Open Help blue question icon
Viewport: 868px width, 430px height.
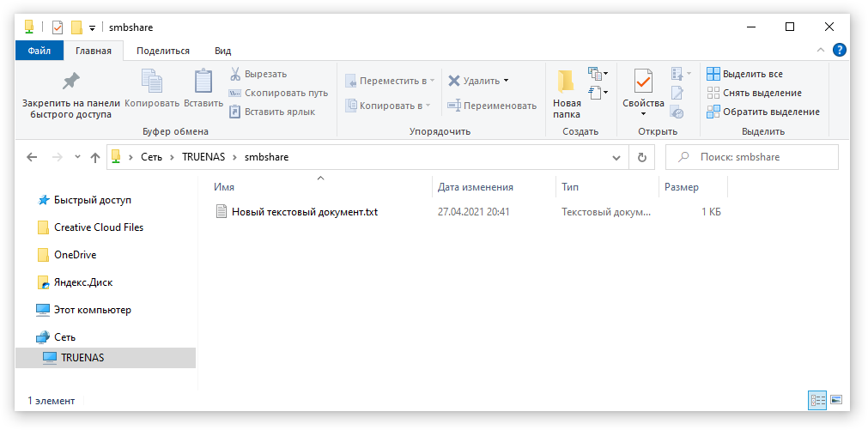click(x=839, y=50)
